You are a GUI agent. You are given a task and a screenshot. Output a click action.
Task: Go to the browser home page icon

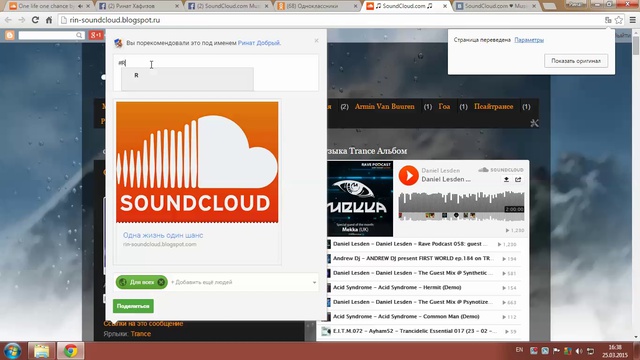coord(49,20)
